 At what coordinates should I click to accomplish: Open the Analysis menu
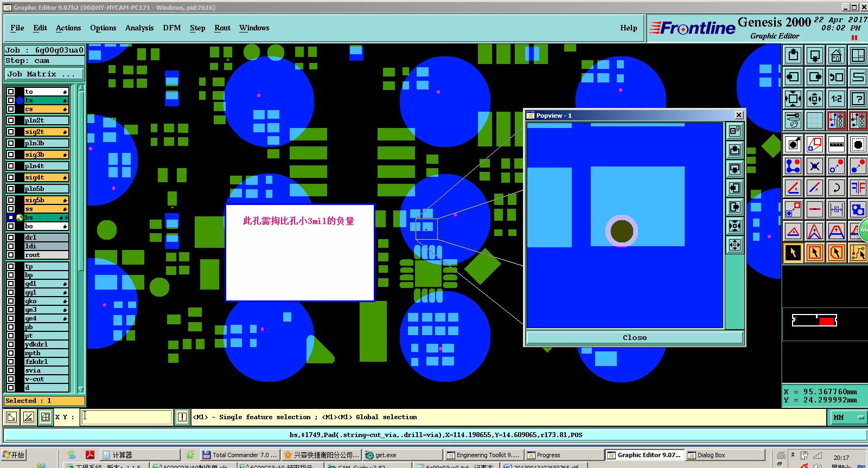139,28
